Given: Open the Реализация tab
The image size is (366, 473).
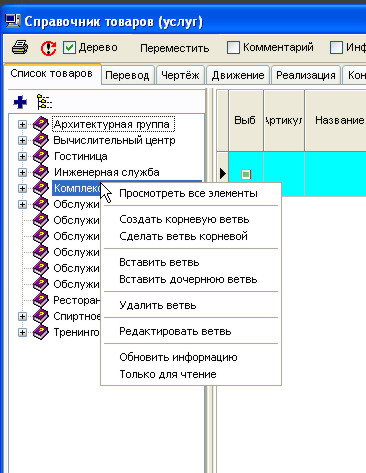Looking at the screenshot, I should coord(306,75).
